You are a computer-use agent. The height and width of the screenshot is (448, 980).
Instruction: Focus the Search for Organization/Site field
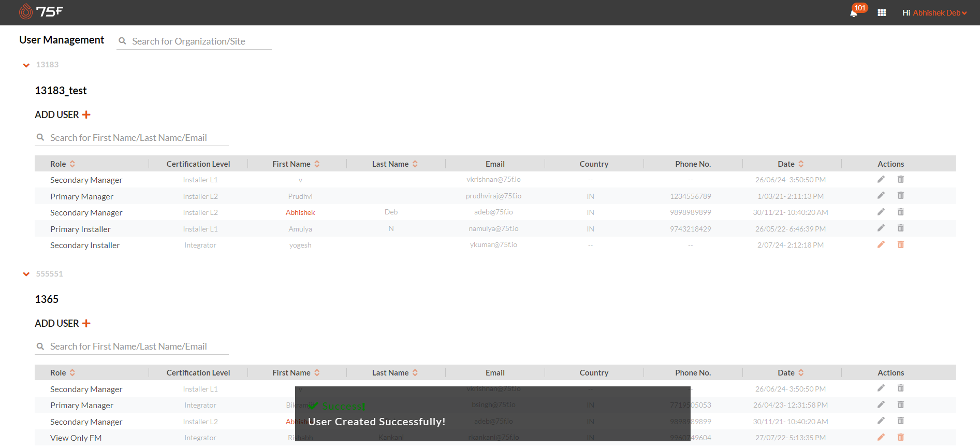(194, 41)
